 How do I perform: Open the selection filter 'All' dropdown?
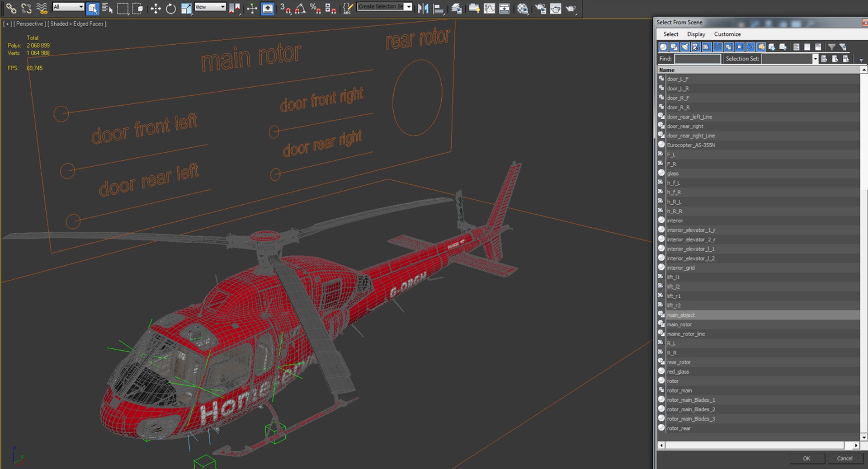68,7
